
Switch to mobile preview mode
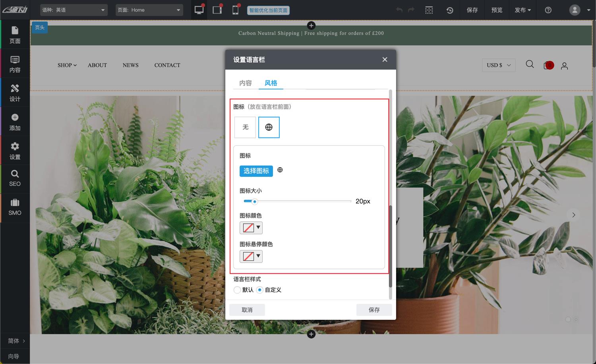click(x=236, y=10)
